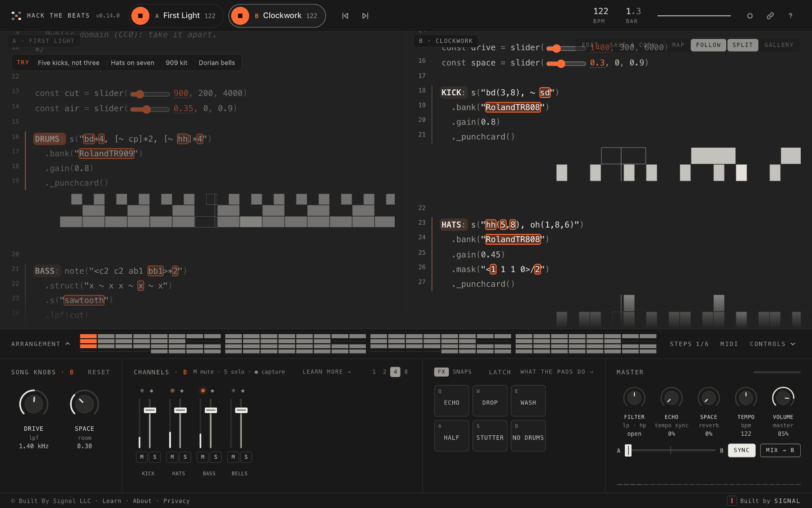Click the song DRIVE knob
The image size is (812, 508).
click(x=34, y=404)
